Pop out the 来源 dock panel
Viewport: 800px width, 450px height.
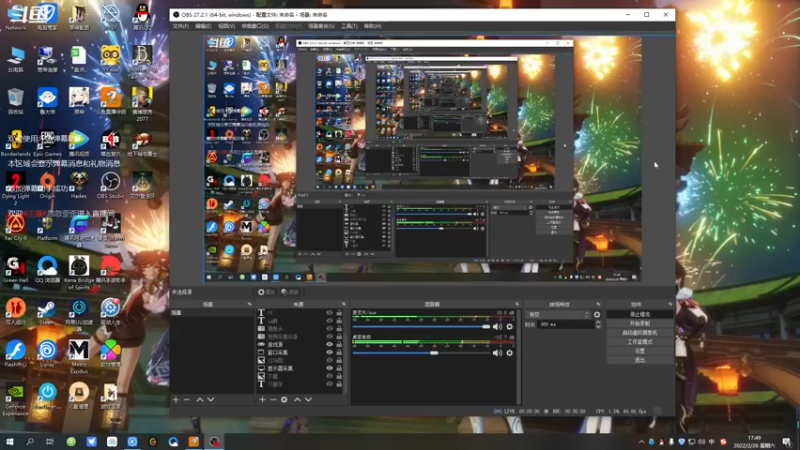pyautogui.click(x=343, y=304)
